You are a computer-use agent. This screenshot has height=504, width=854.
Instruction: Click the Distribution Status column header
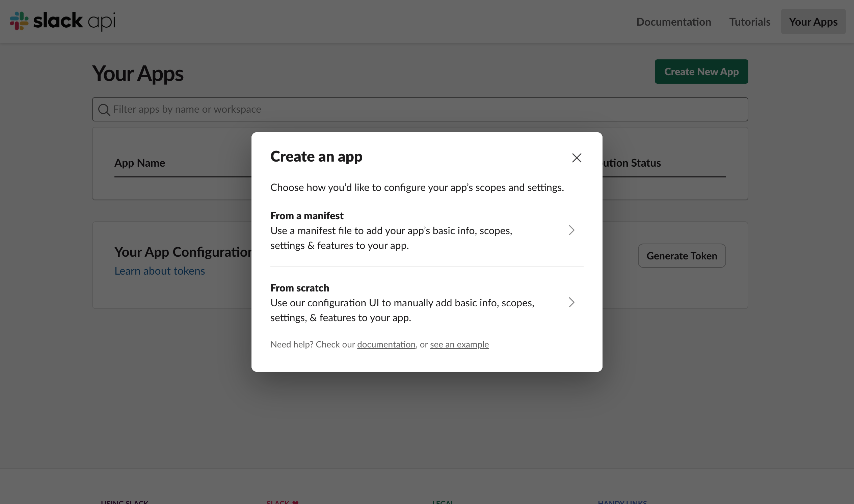[632, 163]
